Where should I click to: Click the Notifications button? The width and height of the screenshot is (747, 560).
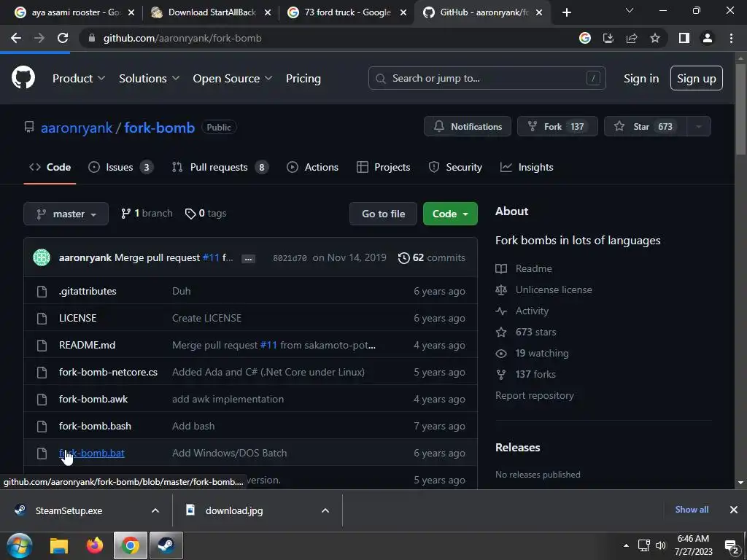tap(468, 126)
